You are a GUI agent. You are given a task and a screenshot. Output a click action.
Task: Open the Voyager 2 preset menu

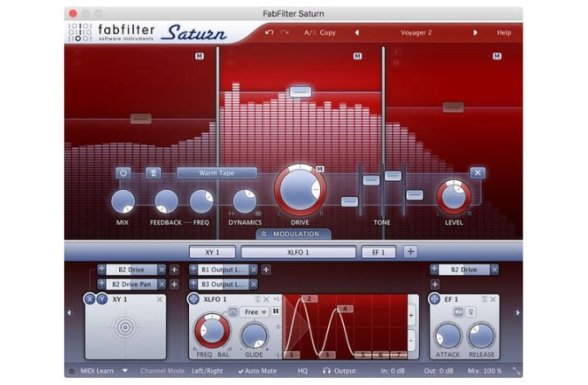(416, 32)
